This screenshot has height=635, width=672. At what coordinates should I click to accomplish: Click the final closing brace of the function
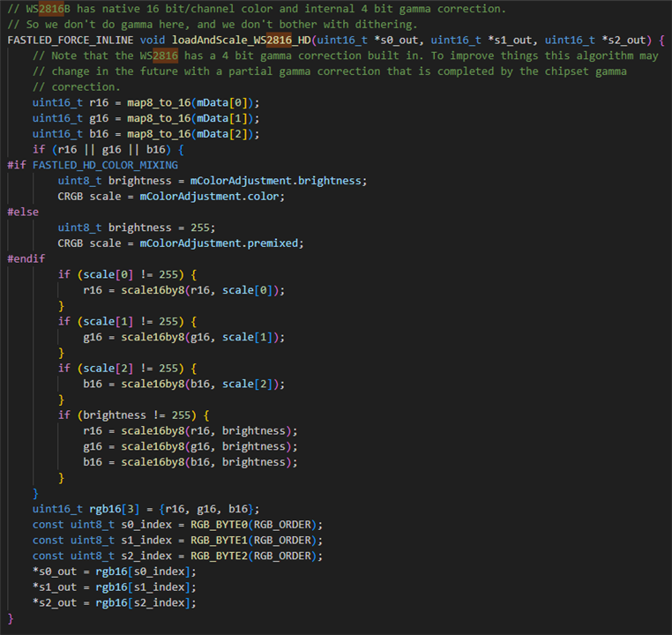[11, 618]
